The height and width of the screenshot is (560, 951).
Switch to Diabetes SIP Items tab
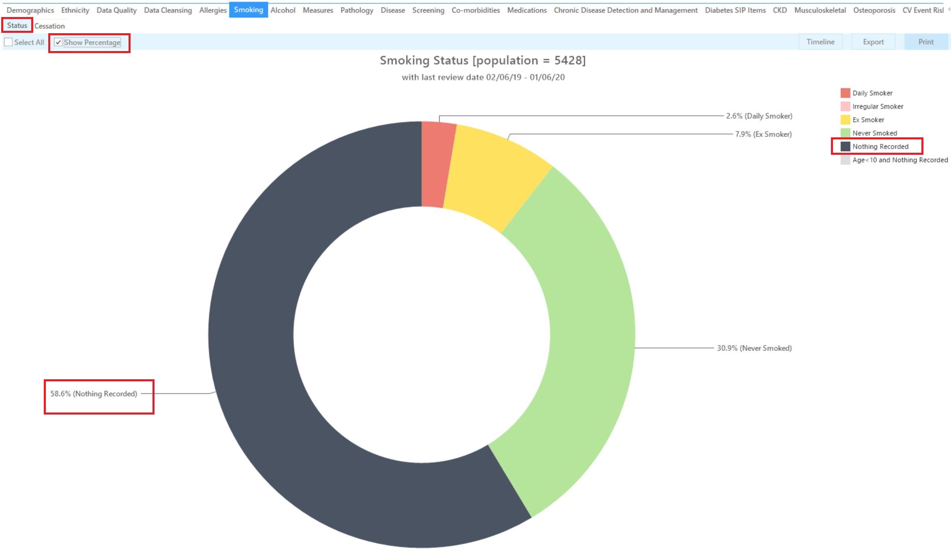735,10
